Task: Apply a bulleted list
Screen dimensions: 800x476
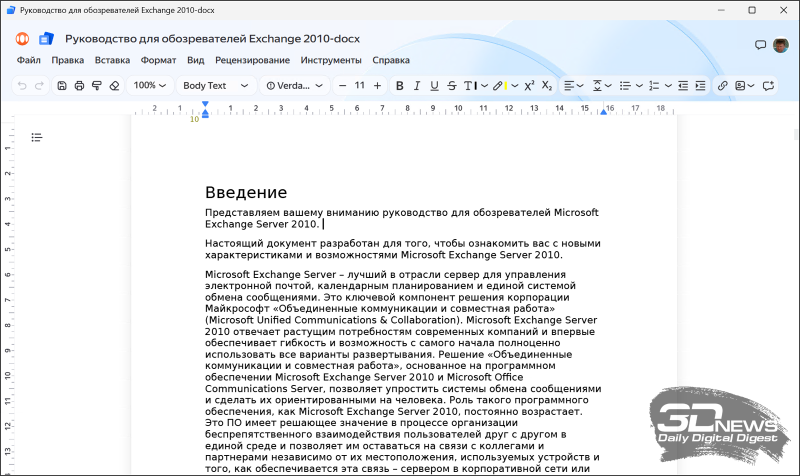Action: (x=625, y=86)
